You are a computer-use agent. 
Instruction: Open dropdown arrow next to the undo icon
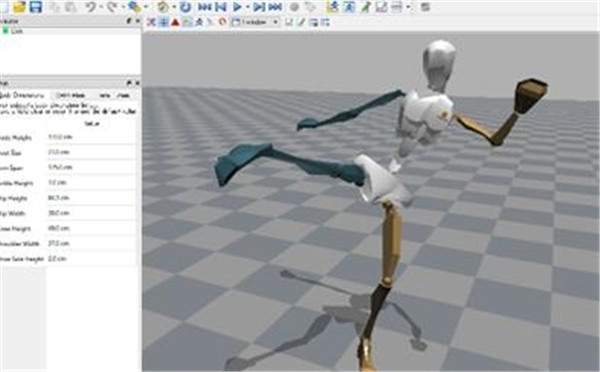(x=101, y=7)
